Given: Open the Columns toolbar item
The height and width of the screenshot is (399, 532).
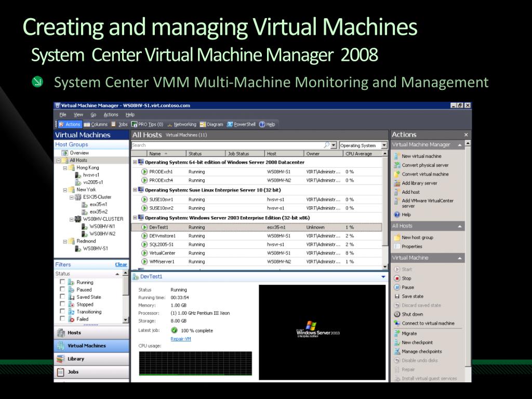Looking at the screenshot, I should (x=96, y=125).
